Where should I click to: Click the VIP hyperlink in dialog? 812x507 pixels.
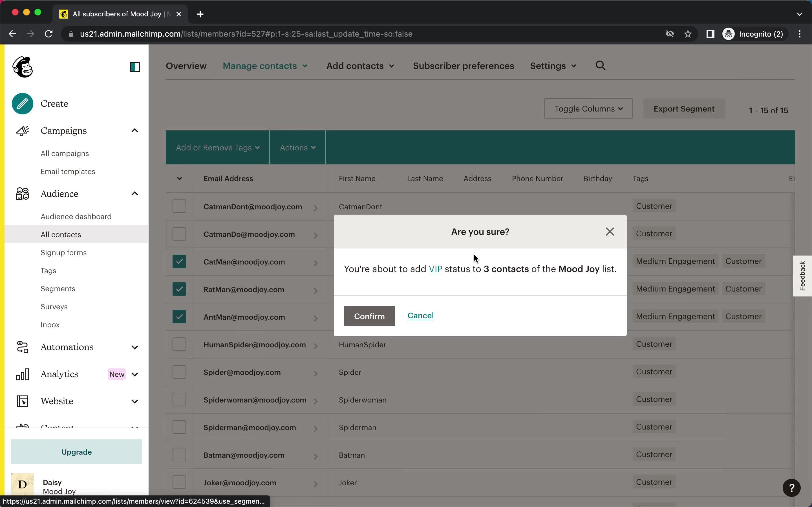tap(436, 269)
